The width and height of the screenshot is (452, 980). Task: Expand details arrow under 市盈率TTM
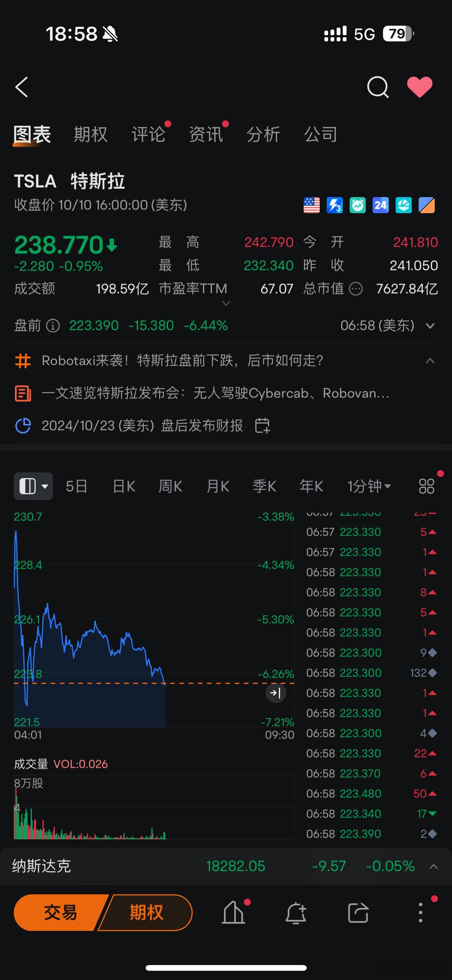tap(226, 303)
